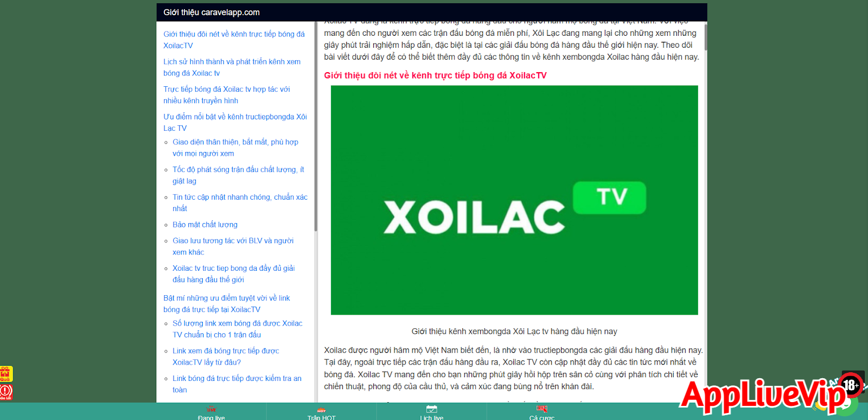Click the red Báo lỗi report icon
This screenshot has height=420, width=868.
point(6,391)
